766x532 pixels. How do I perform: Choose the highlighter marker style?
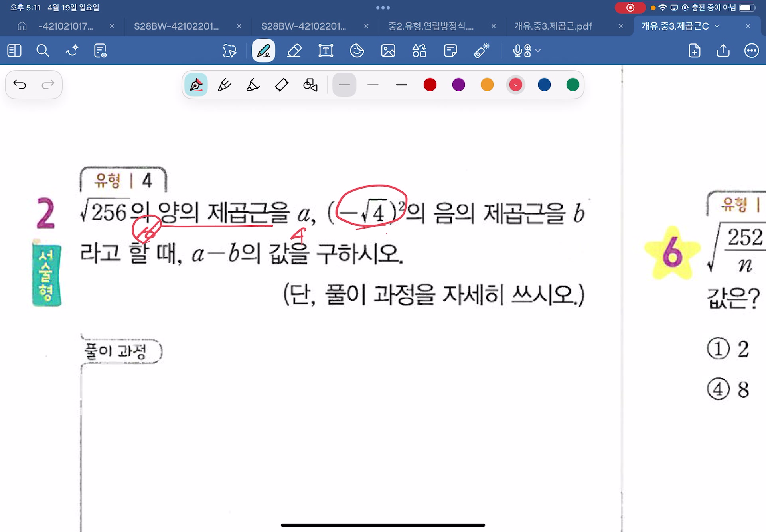point(253,85)
